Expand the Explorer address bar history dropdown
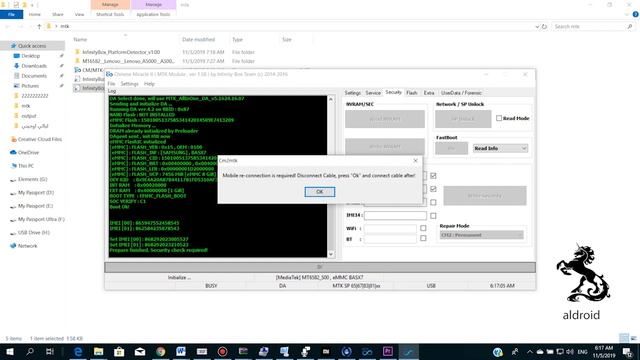 (537, 26)
